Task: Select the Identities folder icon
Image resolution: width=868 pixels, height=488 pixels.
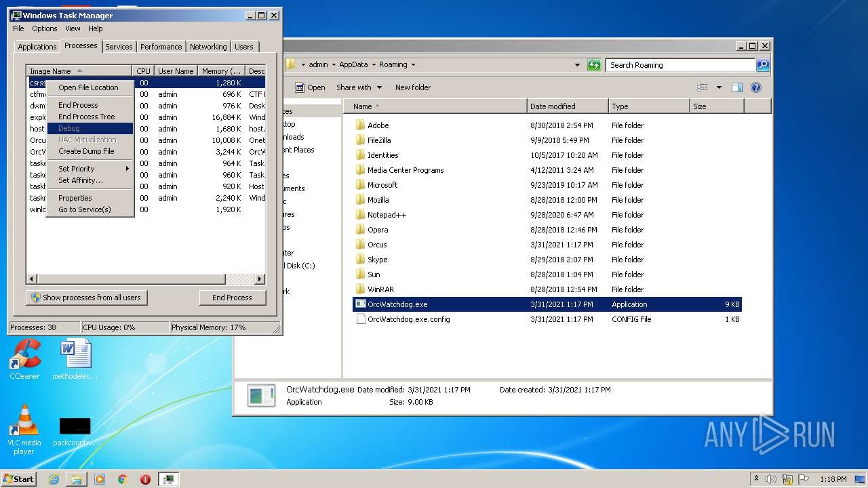Action: point(361,155)
